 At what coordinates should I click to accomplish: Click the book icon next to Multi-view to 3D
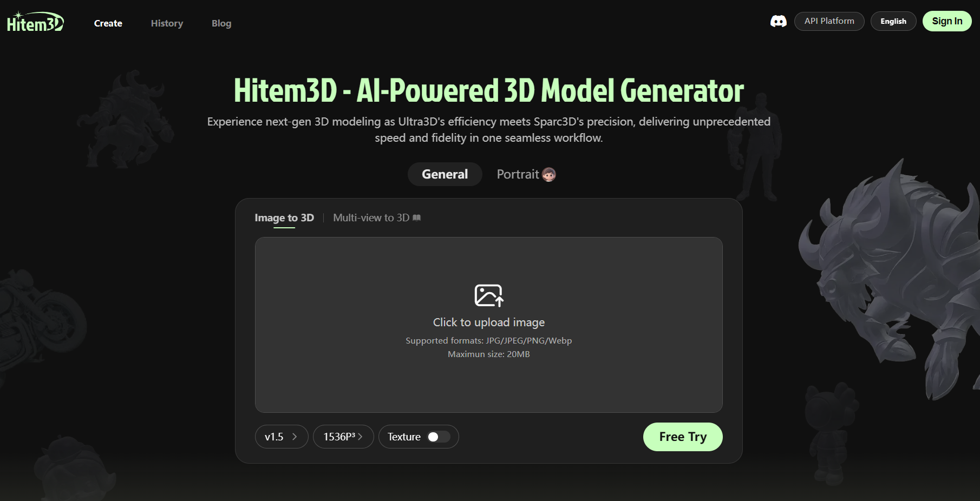pyautogui.click(x=417, y=217)
